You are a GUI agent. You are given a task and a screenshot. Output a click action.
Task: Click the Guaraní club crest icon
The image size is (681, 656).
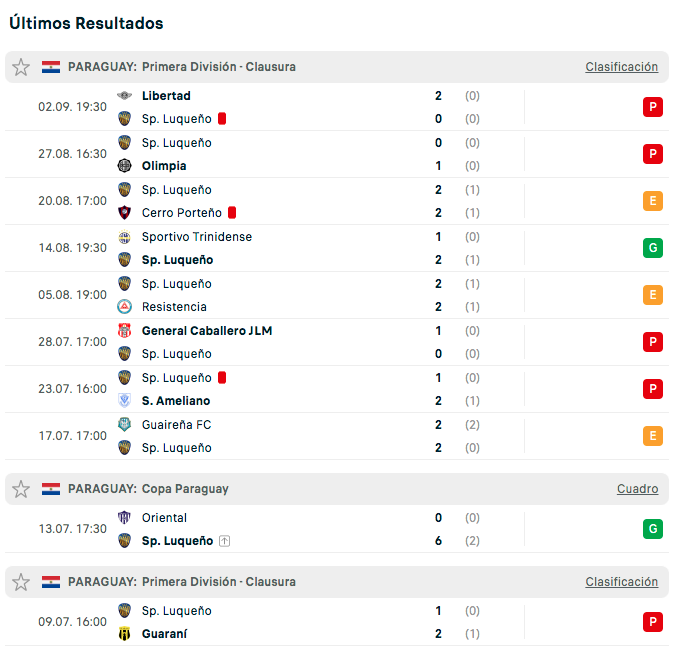(125, 633)
